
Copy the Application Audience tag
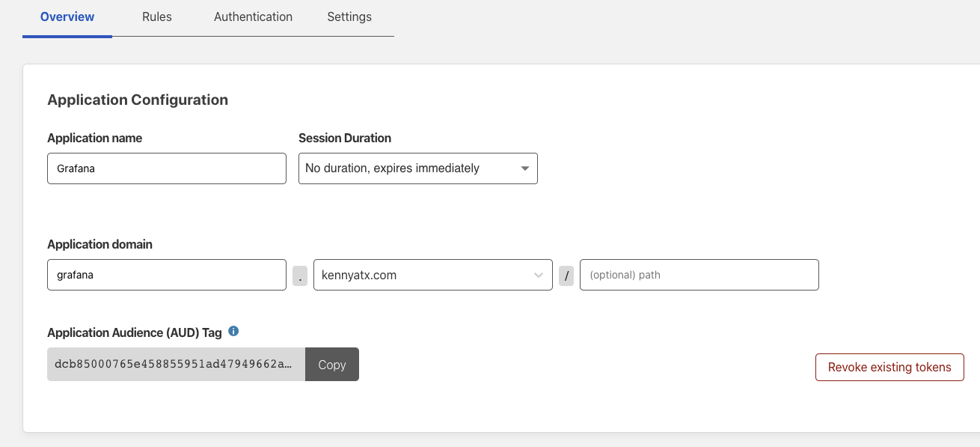click(x=332, y=365)
